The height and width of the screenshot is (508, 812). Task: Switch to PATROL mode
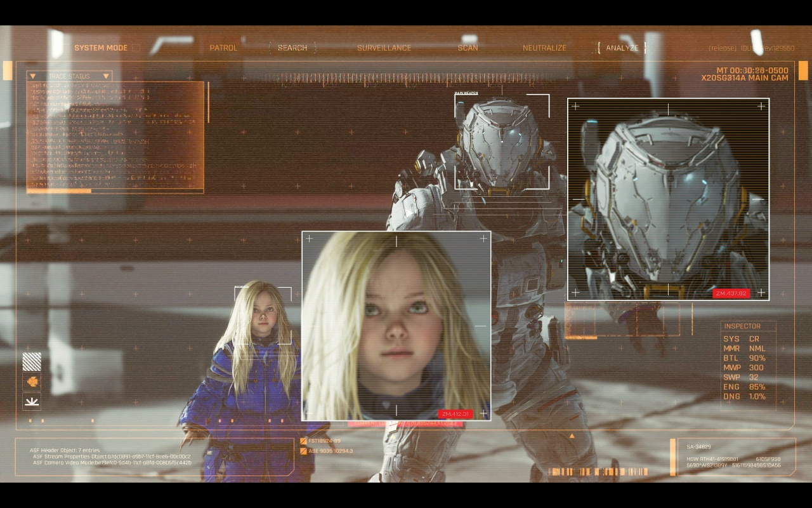[223, 48]
